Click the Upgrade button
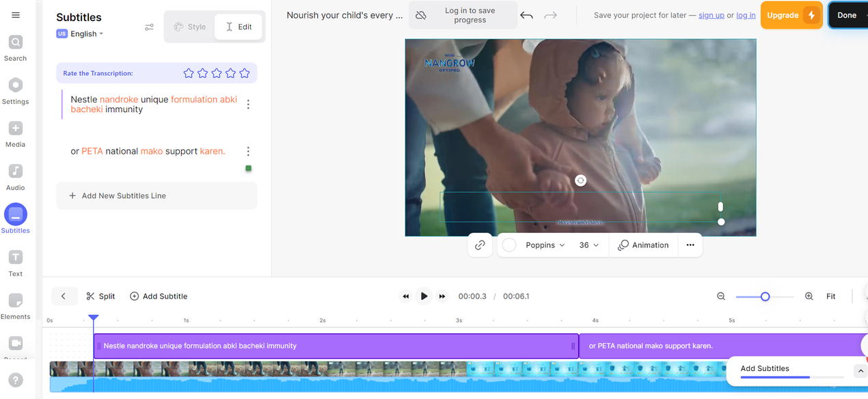This screenshot has height=399, width=868. [791, 15]
